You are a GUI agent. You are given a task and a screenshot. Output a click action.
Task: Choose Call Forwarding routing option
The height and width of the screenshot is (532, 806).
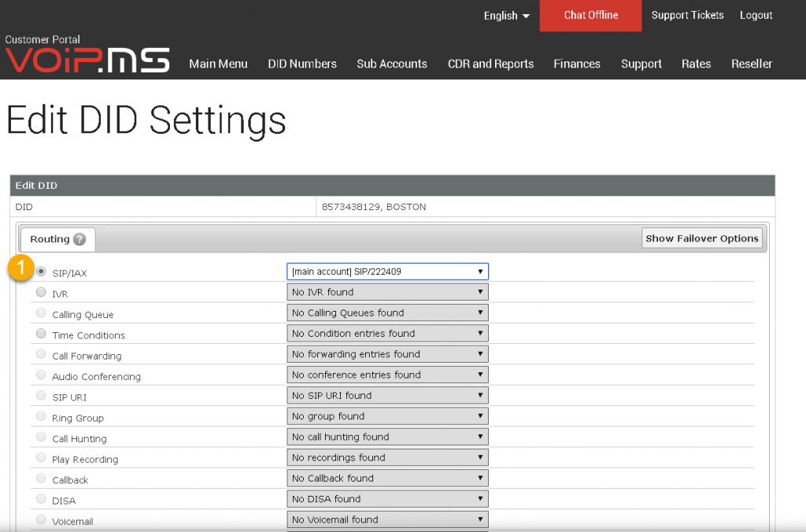(40, 353)
